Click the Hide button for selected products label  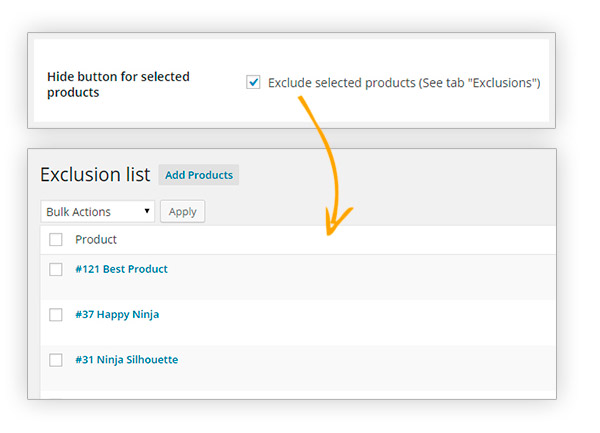pos(118,85)
